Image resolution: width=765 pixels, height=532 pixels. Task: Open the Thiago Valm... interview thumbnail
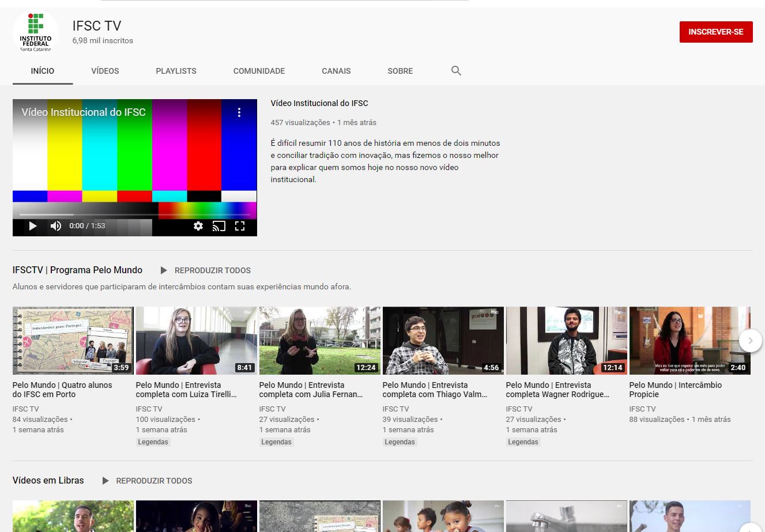pyautogui.click(x=443, y=341)
